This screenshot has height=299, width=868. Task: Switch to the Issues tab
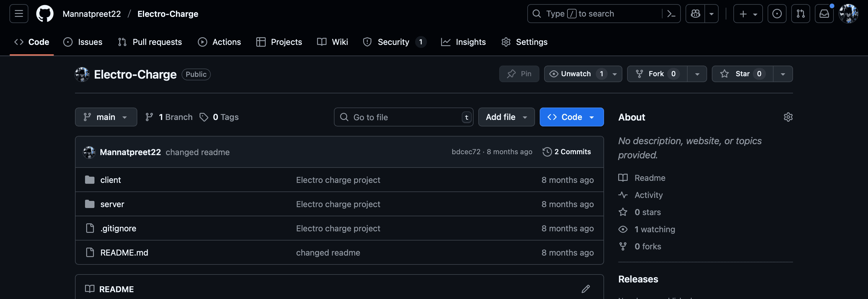coord(83,42)
